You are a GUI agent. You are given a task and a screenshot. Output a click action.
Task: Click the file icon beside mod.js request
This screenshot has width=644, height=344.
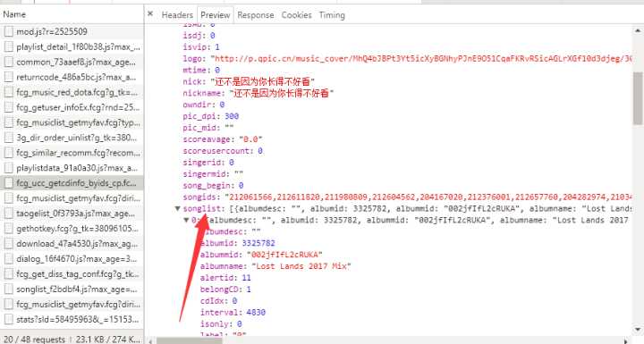click(8, 31)
